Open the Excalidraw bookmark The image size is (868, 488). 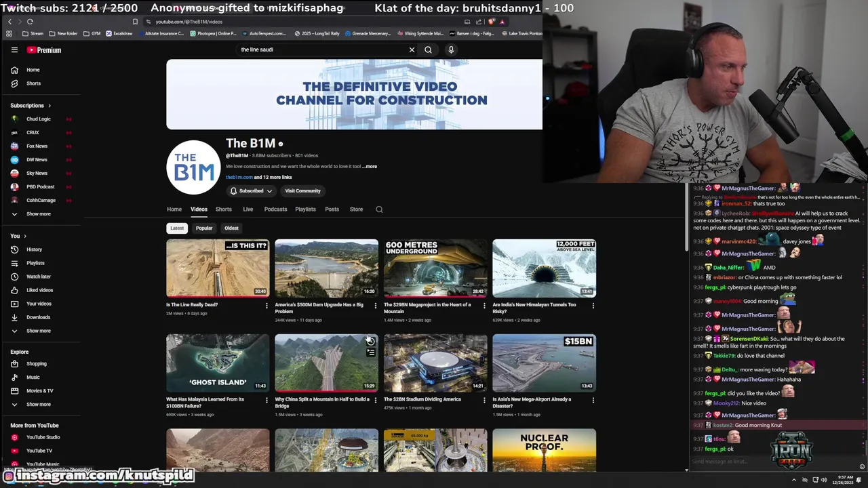119,33
